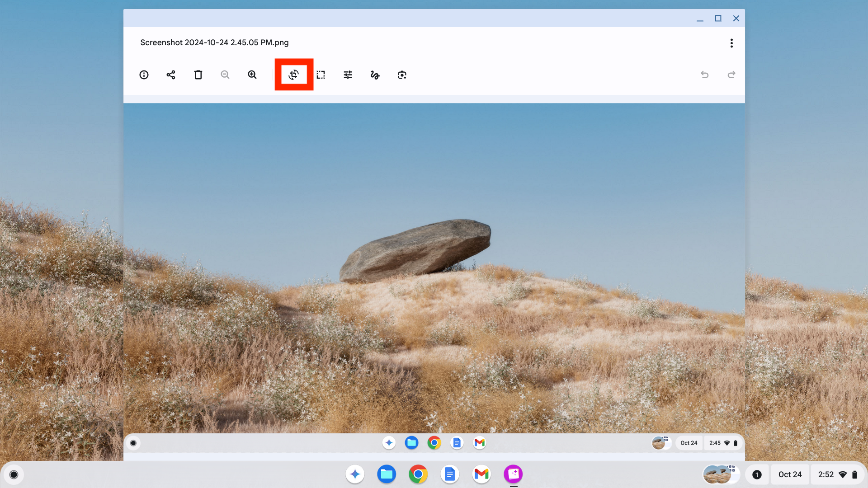This screenshot has width=868, height=488.
Task: Delete the image with trash icon
Action: point(198,75)
